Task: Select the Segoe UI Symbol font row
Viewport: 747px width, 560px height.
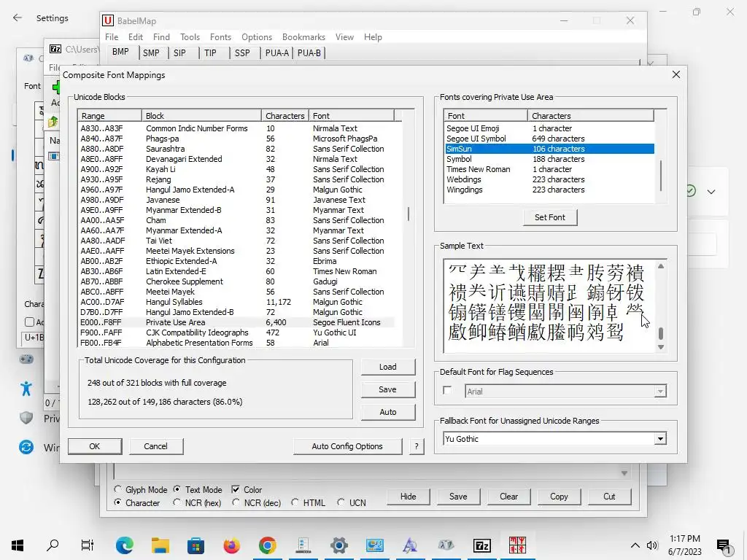Action: (x=549, y=139)
